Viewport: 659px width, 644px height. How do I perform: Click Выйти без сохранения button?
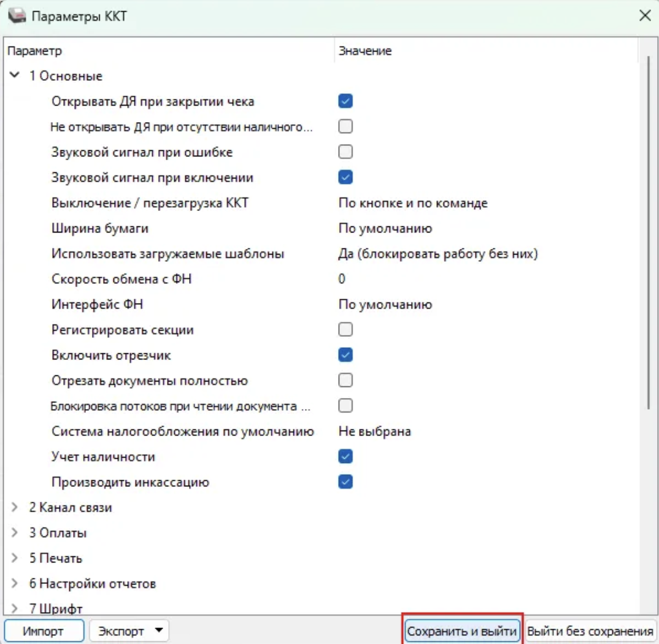click(x=590, y=631)
